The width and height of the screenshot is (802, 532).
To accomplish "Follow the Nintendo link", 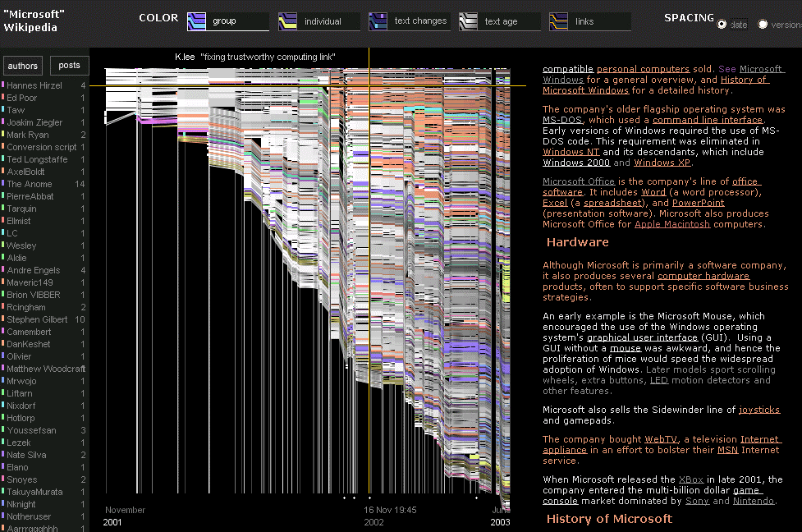I will pos(754,501).
